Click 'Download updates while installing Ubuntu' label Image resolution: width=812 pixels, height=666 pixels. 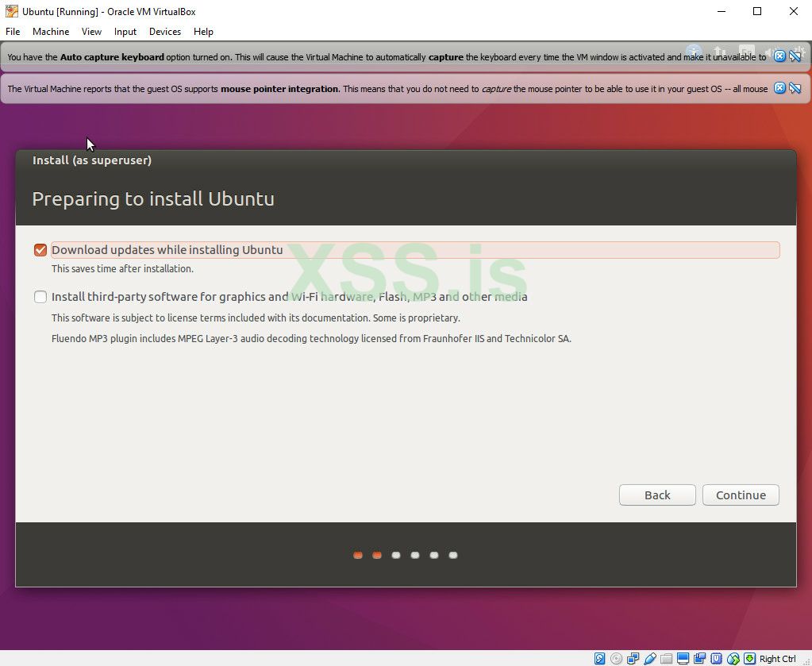pos(167,249)
